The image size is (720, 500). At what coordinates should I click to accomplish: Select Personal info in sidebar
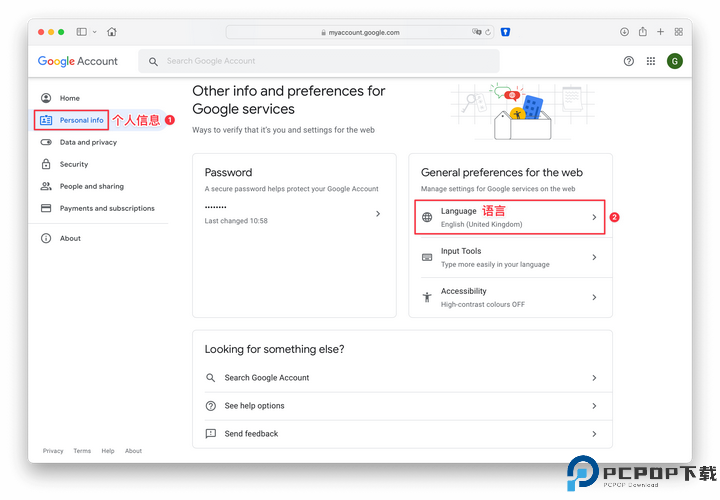[81, 120]
